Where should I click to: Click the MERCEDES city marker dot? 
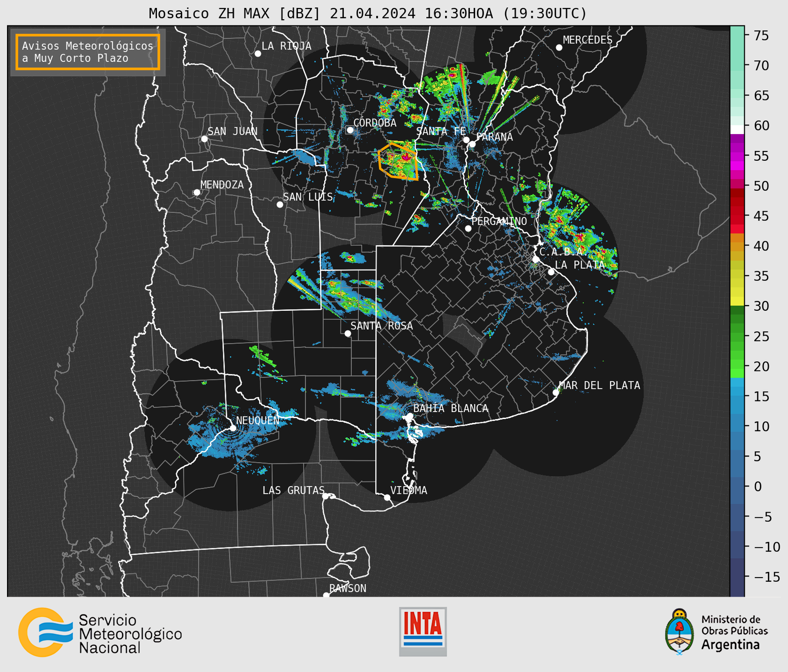559,48
